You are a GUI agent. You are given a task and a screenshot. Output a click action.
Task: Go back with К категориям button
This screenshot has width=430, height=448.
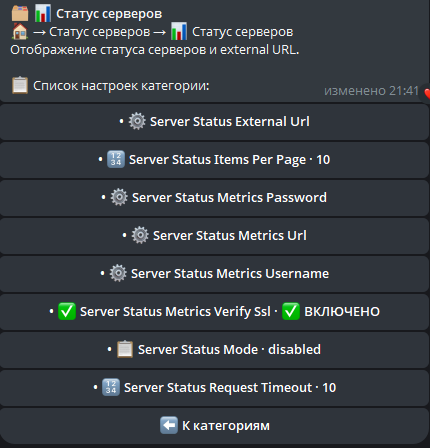click(214, 426)
